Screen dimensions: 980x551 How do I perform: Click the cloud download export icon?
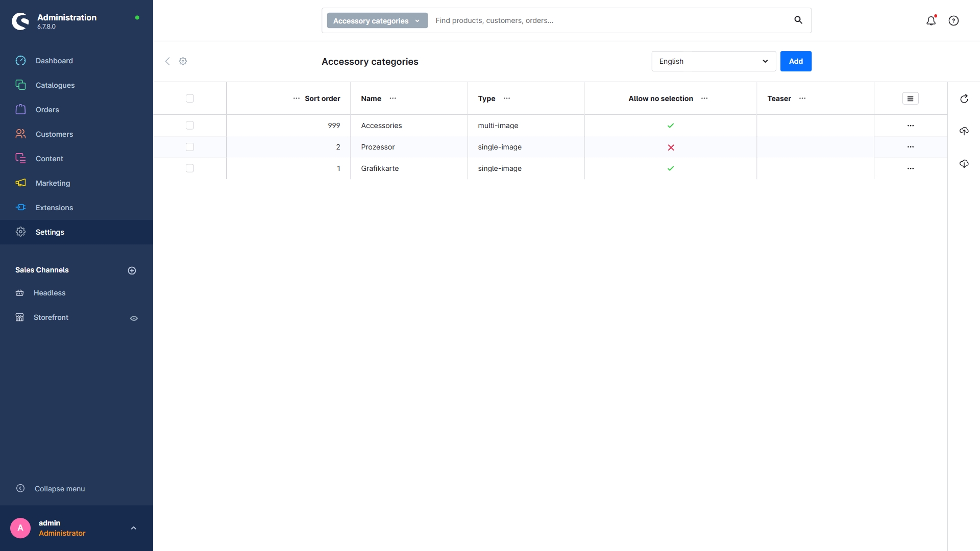[964, 164]
